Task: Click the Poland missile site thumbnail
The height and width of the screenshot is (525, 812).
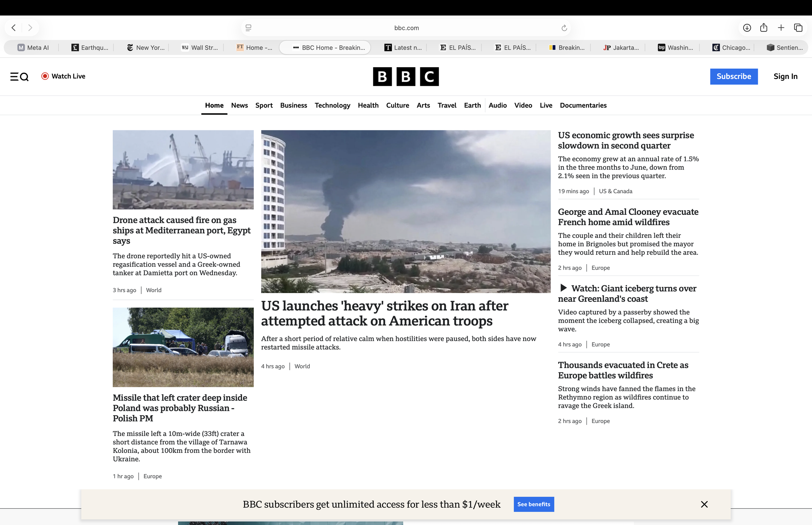Action: (183, 347)
